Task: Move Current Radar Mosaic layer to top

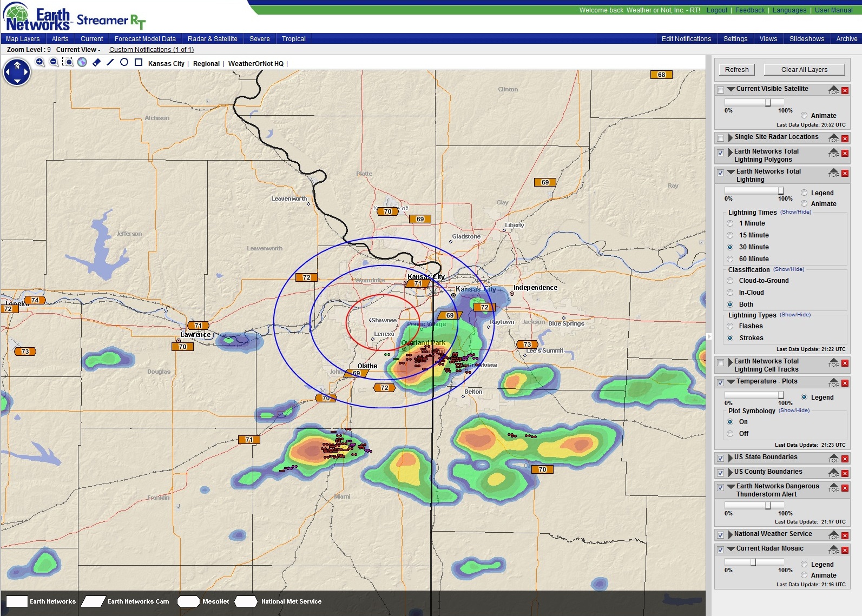Action: click(x=834, y=549)
